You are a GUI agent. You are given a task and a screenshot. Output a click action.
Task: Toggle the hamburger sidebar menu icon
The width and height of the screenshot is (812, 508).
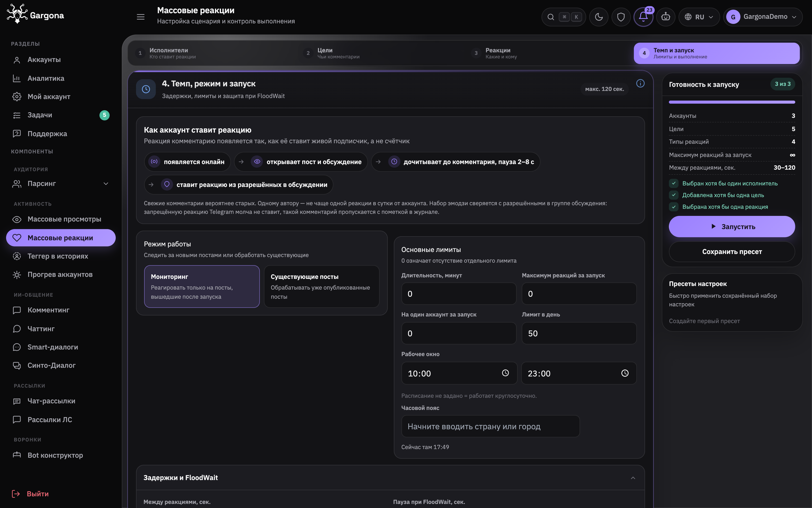(x=141, y=17)
